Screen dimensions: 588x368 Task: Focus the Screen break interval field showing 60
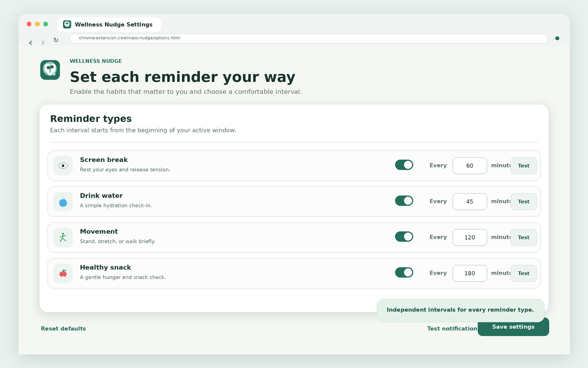469,166
